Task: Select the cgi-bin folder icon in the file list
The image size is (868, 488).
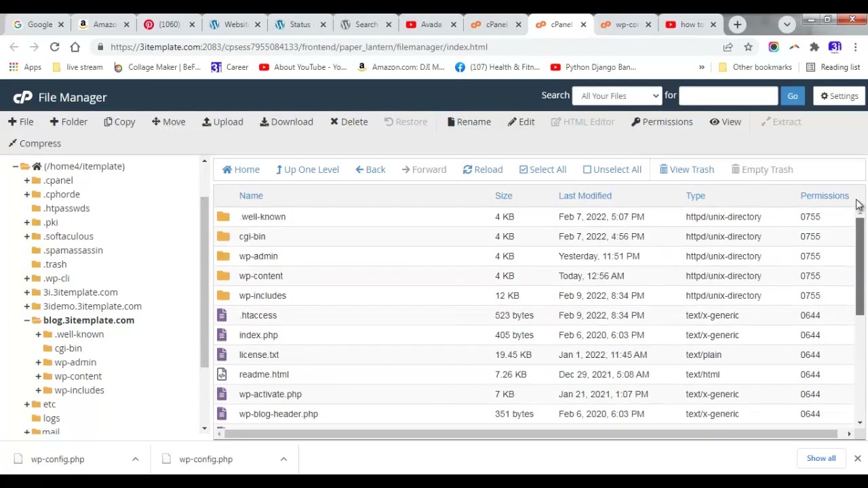Action: [223, 237]
